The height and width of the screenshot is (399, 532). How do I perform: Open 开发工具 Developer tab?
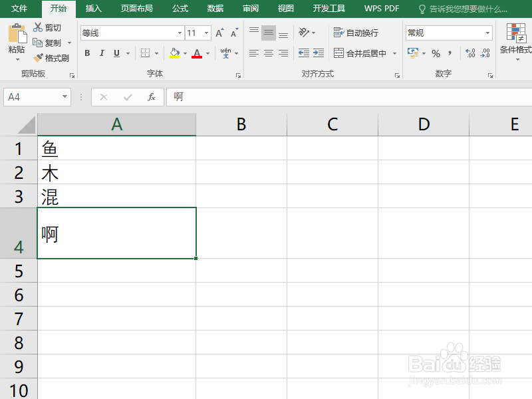[x=329, y=9]
